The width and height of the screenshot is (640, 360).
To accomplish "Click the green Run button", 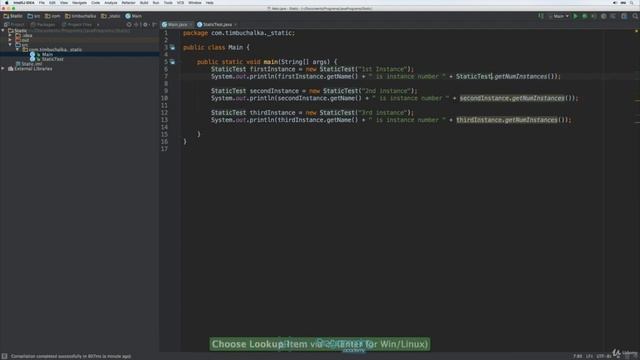I will pos(576,16).
